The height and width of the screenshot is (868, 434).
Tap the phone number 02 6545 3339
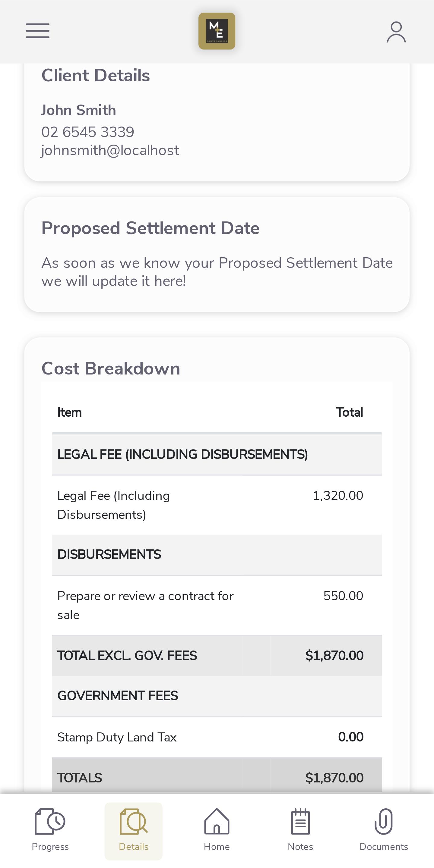click(x=88, y=132)
